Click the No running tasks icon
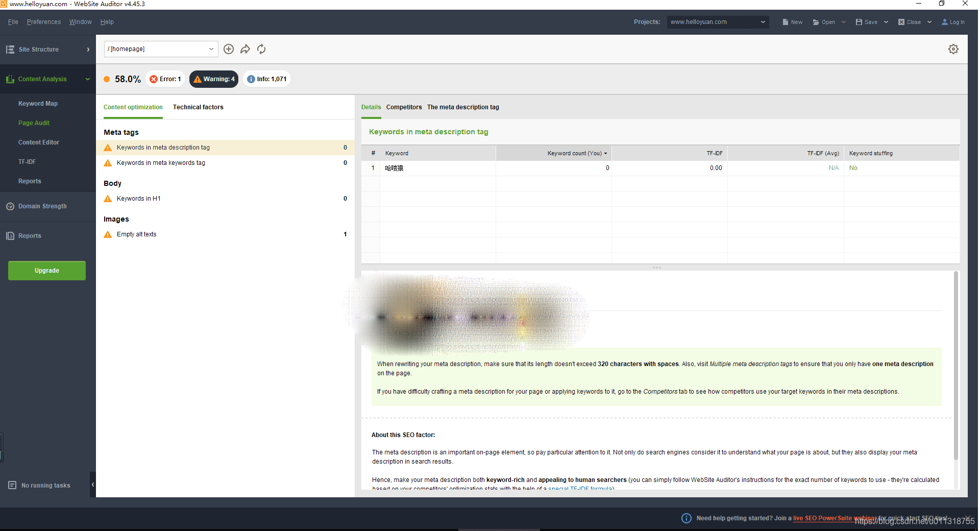The height and width of the screenshot is (531, 980). [12, 485]
